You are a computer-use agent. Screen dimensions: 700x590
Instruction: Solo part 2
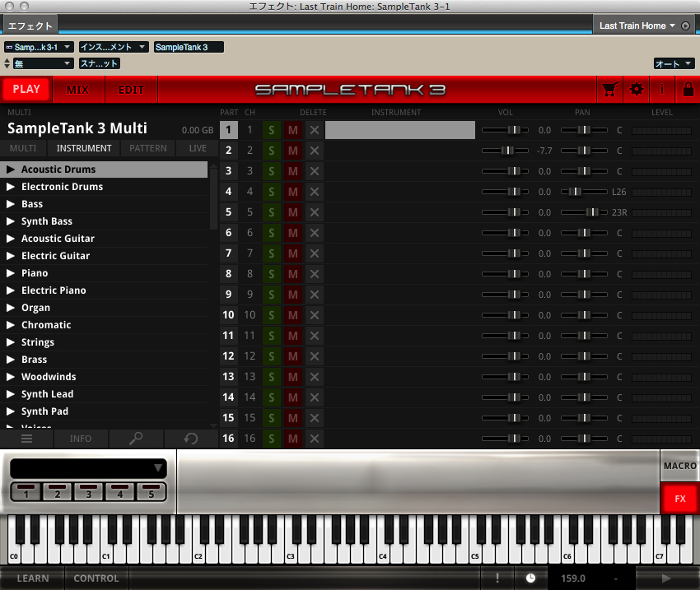click(x=272, y=151)
